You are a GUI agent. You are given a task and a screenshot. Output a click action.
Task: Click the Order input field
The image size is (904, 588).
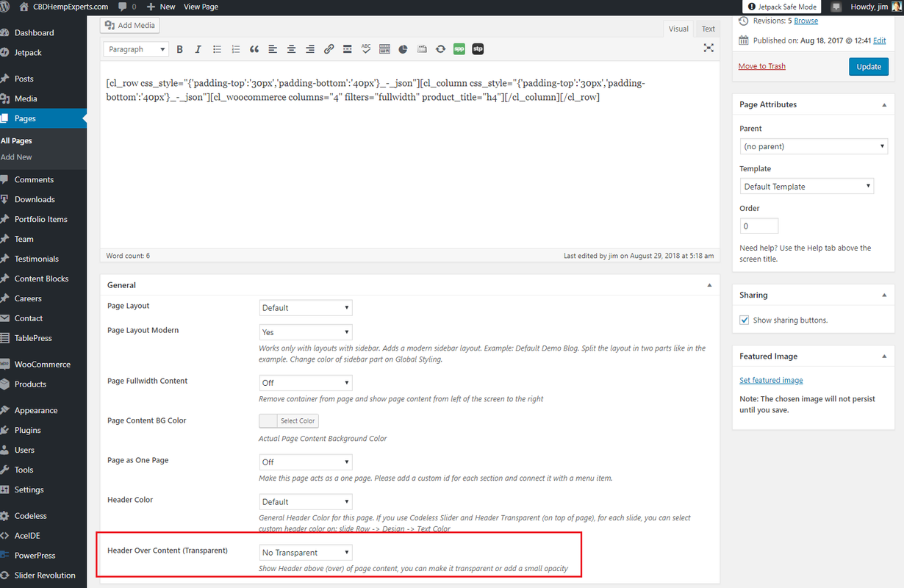(x=759, y=226)
